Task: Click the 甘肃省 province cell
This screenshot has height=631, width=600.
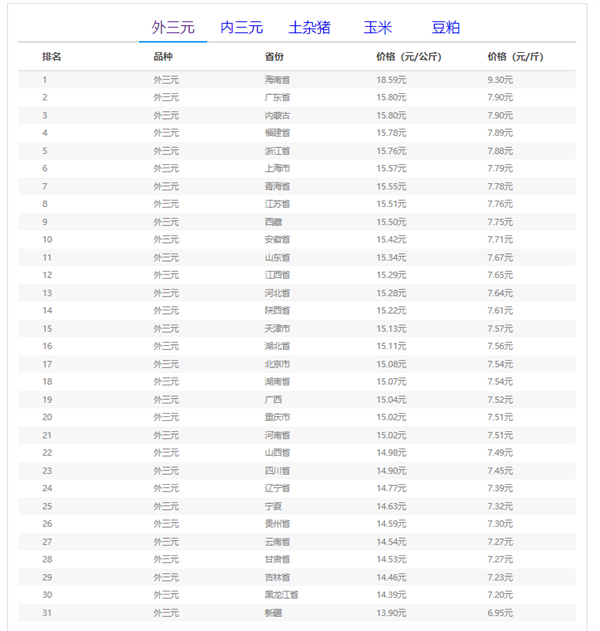Action: 277,559
